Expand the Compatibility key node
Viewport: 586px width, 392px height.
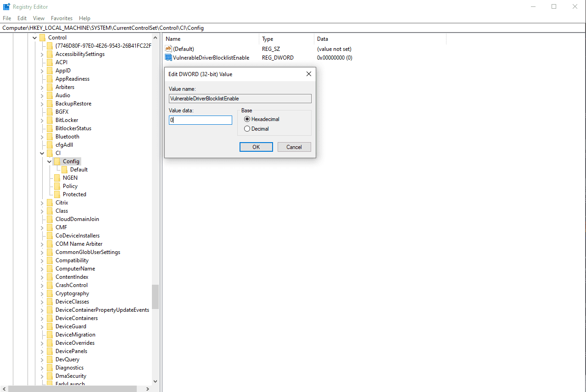42,260
